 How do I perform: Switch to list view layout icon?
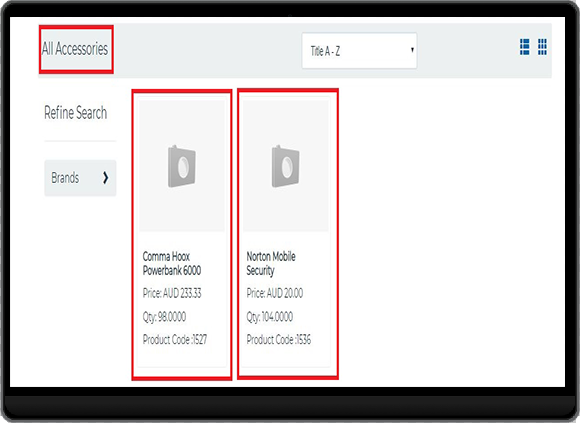[x=524, y=47]
